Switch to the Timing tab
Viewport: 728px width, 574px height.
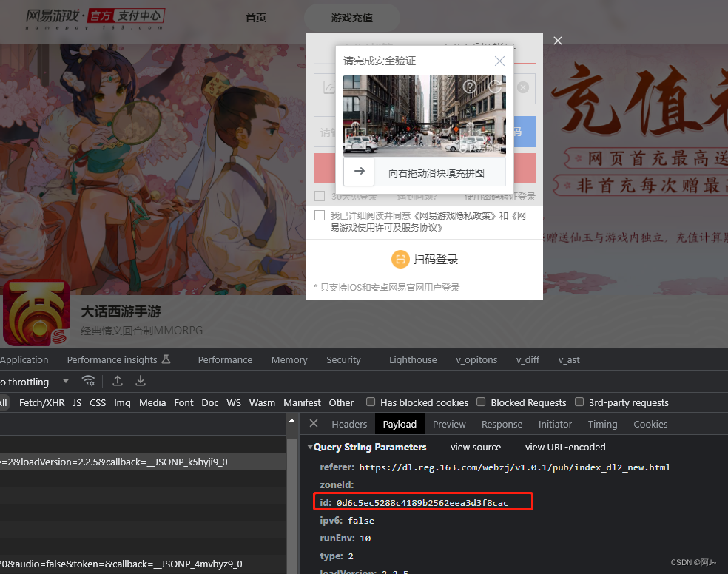(603, 424)
